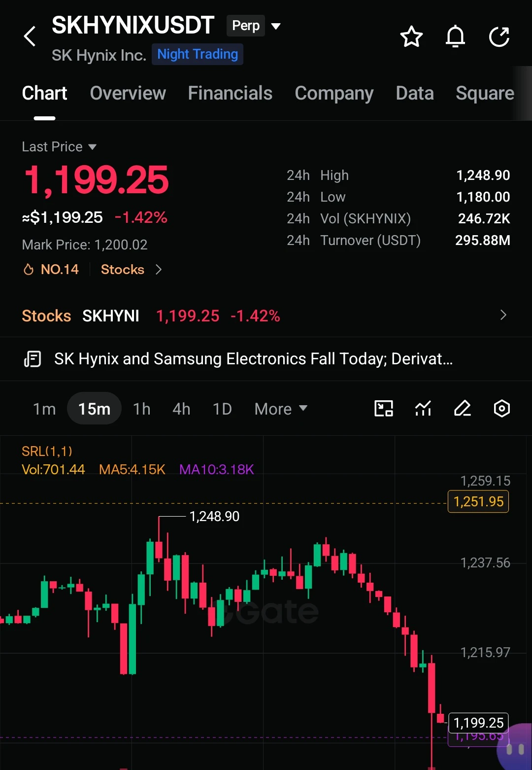This screenshot has width=532, height=770.
Task: Switch to the Overview tab
Action: 128,93
